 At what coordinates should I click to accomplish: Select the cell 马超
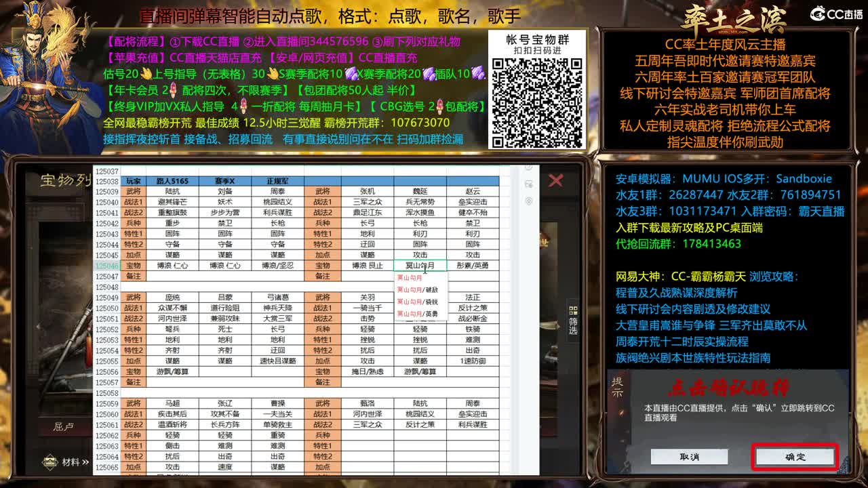[172, 403]
